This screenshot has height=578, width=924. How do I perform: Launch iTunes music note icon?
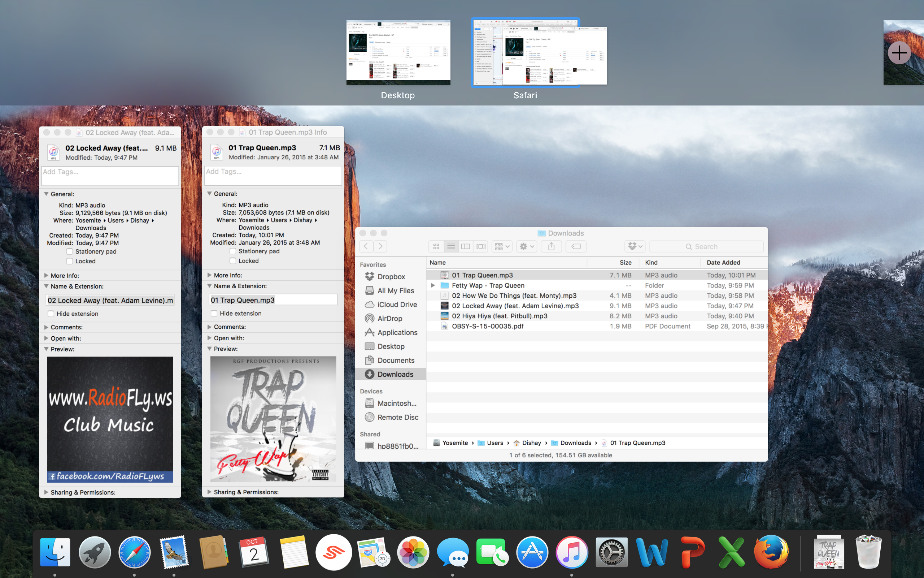coord(572,552)
